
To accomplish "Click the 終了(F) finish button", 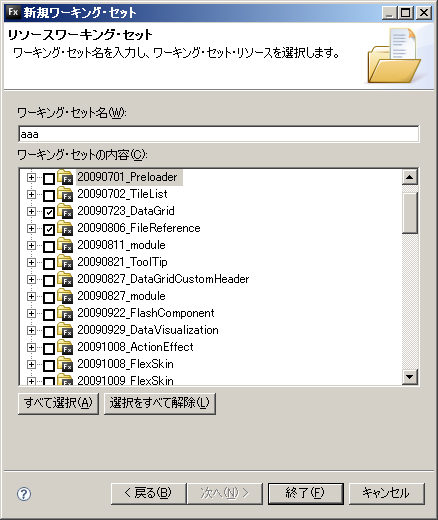I will (x=306, y=493).
